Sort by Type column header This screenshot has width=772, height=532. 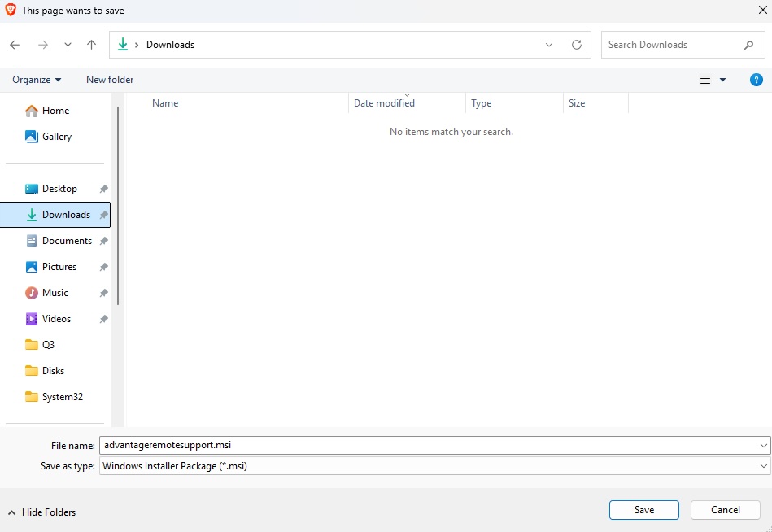(481, 103)
